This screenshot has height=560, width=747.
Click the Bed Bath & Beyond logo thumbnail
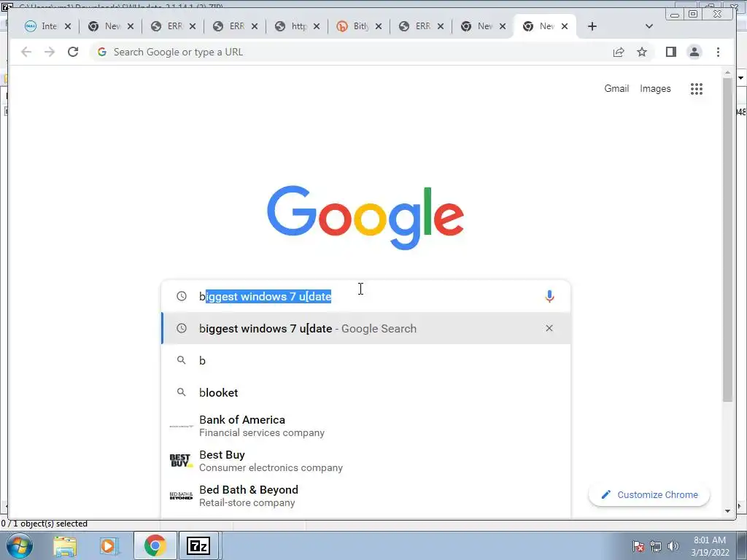(x=181, y=496)
